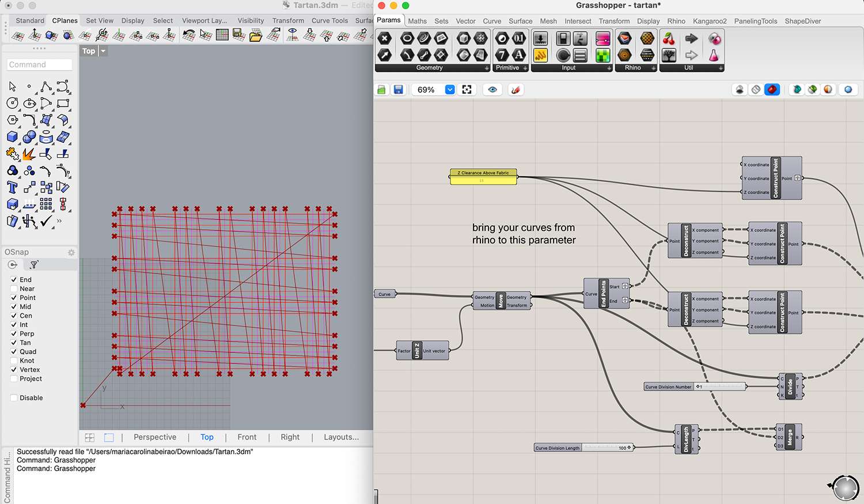
Task: Click the pink flask icon in Util
Action: (714, 55)
